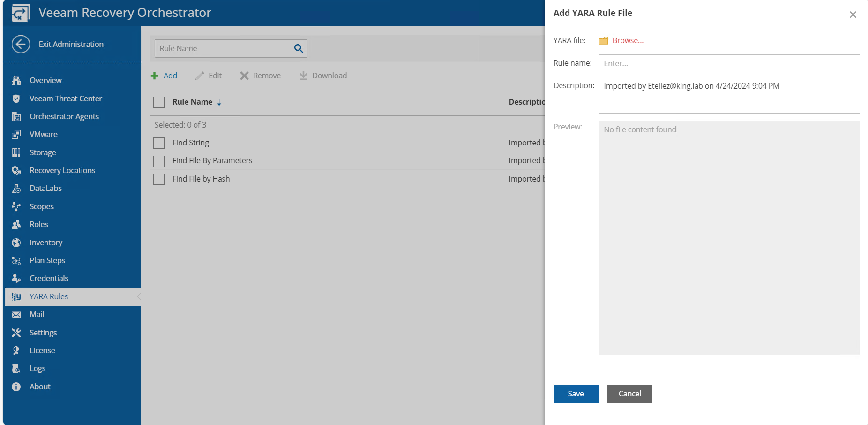
Task: Click the About info icon
Action: pyautogui.click(x=16, y=387)
